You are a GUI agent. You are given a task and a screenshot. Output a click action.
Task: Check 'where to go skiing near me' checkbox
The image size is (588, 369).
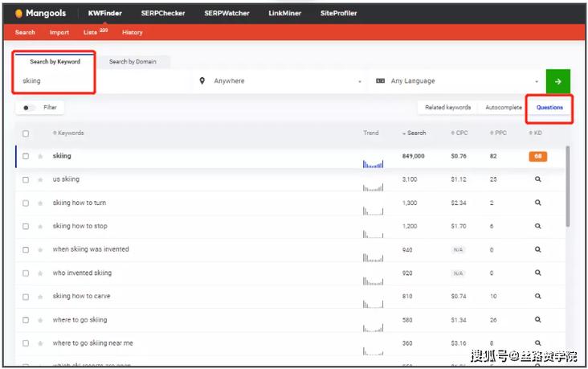pyautogui.click(x=26, y=343)
